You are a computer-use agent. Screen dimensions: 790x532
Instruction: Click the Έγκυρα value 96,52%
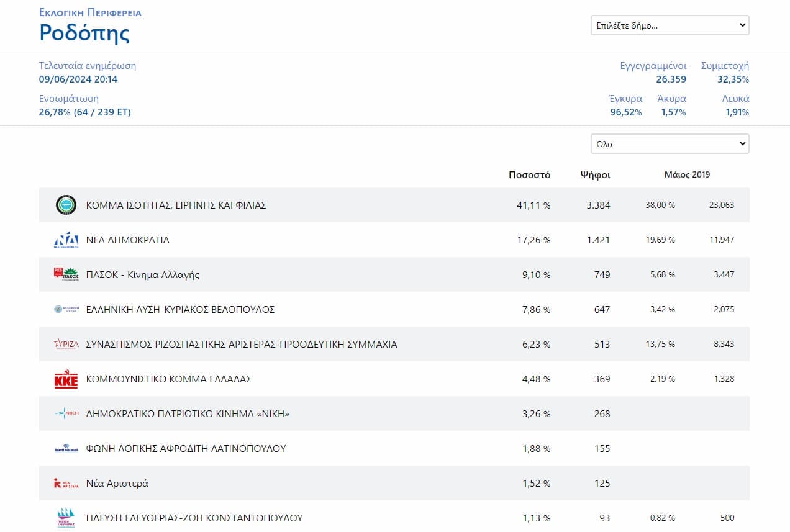[x=626, y=112]
